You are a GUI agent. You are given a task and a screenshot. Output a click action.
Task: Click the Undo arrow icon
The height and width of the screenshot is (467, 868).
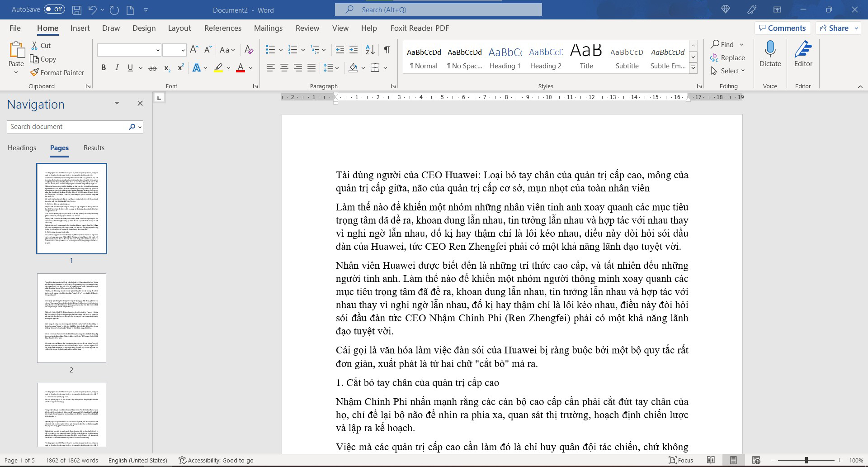click(x=92, y=10)
